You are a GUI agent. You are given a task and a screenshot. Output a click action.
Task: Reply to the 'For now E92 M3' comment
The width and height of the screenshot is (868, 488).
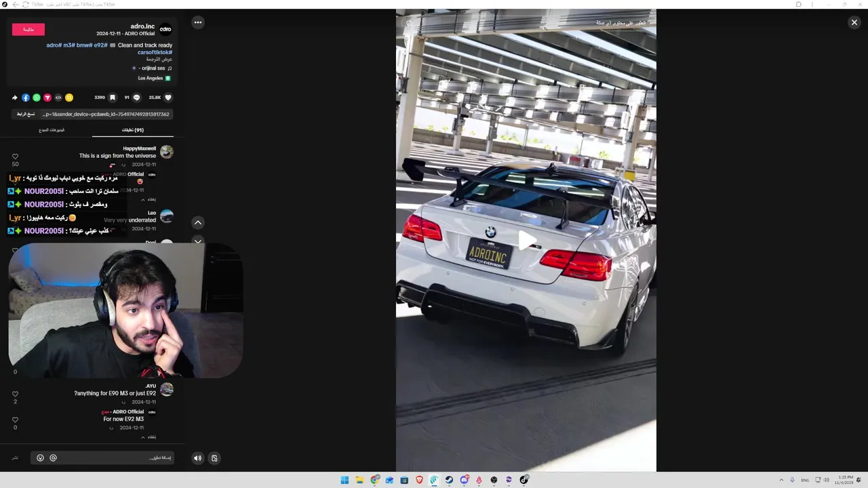(111, 428)
